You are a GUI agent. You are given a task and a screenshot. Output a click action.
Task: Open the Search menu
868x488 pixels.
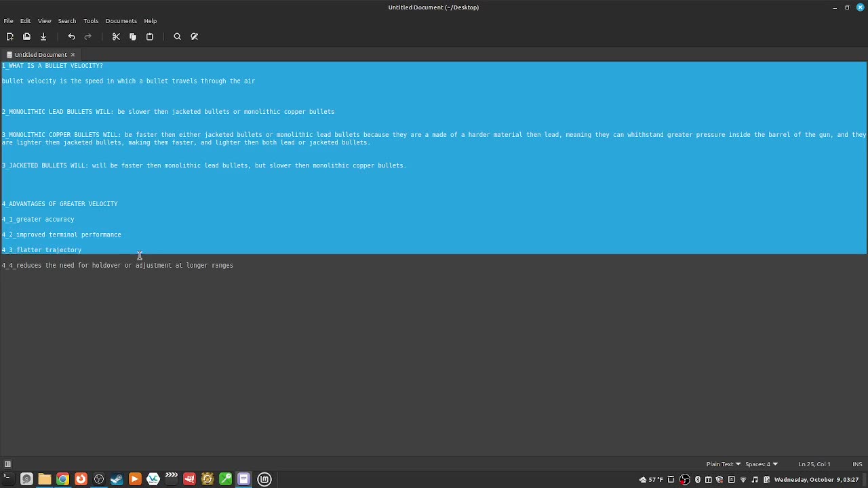(67, 21)
